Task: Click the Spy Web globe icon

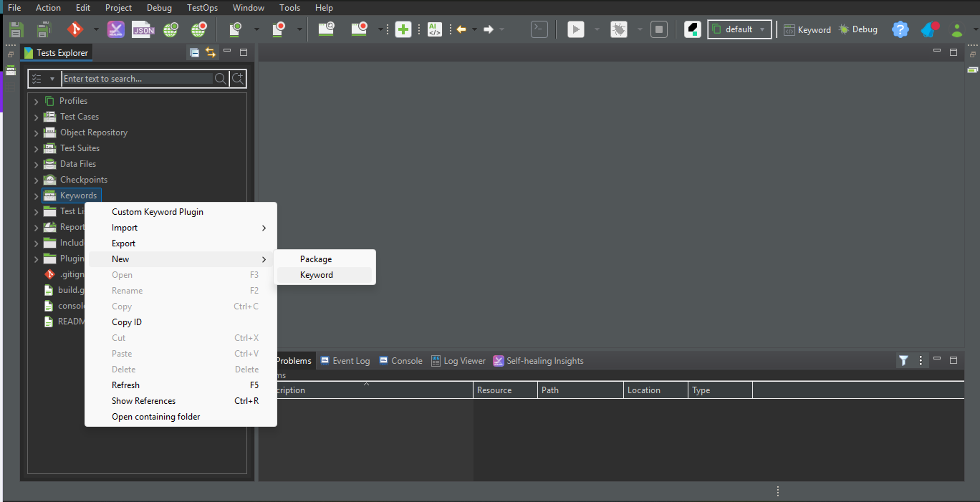Action: (171, 29)
